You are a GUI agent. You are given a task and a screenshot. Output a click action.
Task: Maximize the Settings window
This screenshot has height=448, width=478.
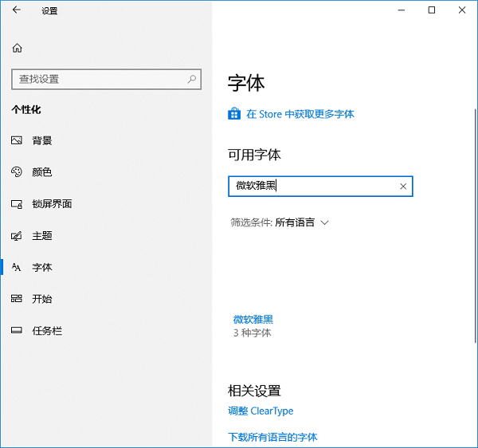click(432, 10)
